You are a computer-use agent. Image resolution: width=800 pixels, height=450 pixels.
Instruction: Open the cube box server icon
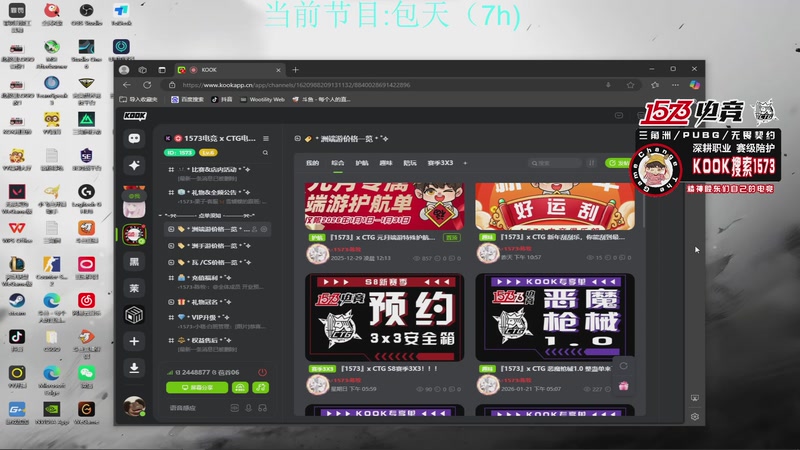pos(134,315)
